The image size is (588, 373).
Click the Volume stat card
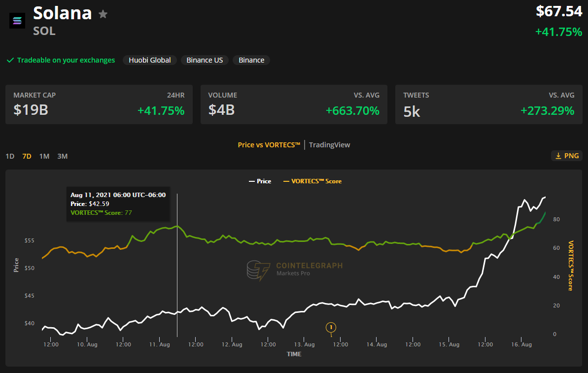[x=294, y=104]
